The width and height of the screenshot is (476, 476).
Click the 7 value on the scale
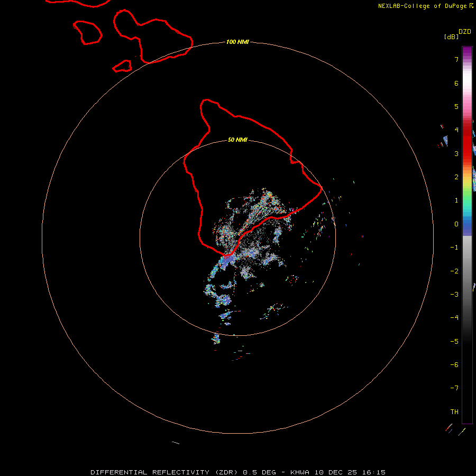pyautogui.click(x=456, y=59)
